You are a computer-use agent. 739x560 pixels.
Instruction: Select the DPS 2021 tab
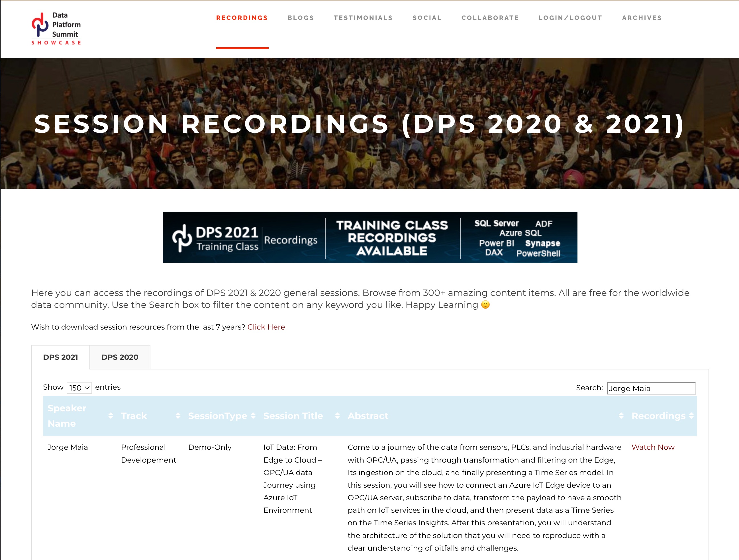click(x=60, y=357)
